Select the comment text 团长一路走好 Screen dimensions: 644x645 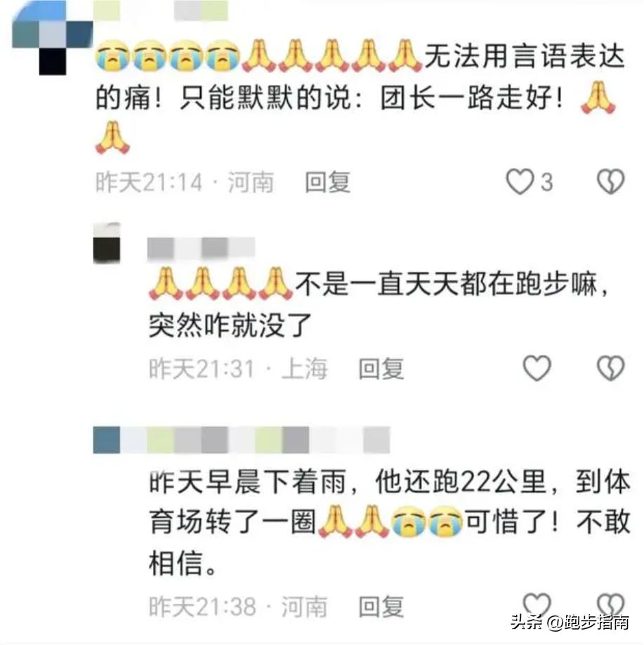[x=466, y=99]
